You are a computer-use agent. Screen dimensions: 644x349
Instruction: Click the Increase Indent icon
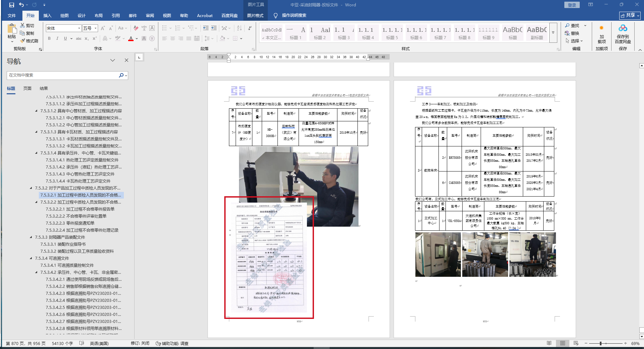coord(214,28)
